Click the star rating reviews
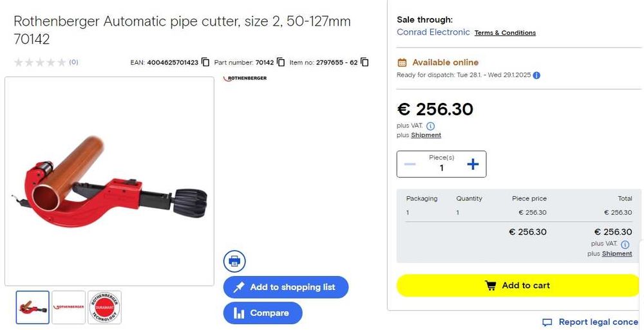Screen dimensions: 644x330 tap(40, 62)
